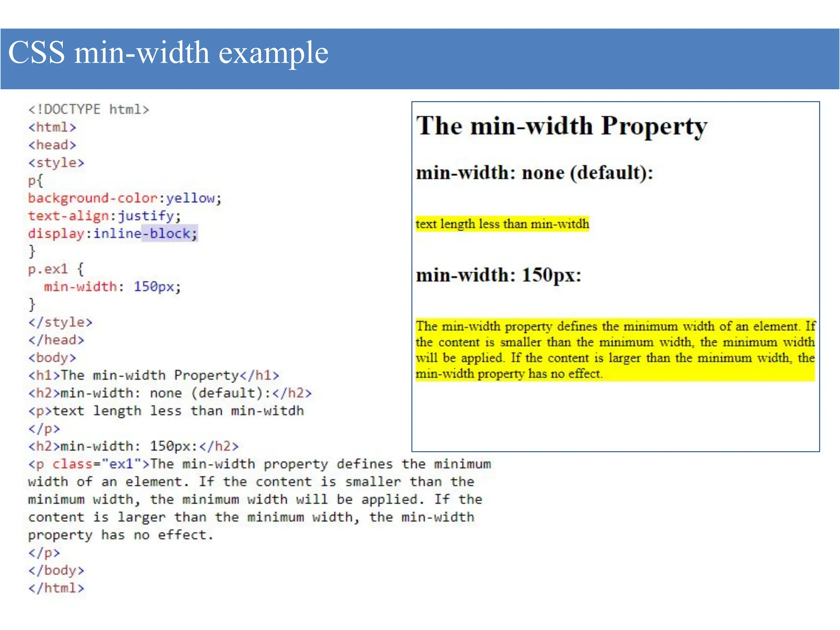Click the highlighted 'display:inline-block;' line
This screenshot has height=630, width=840.
[x=113, y=233]
